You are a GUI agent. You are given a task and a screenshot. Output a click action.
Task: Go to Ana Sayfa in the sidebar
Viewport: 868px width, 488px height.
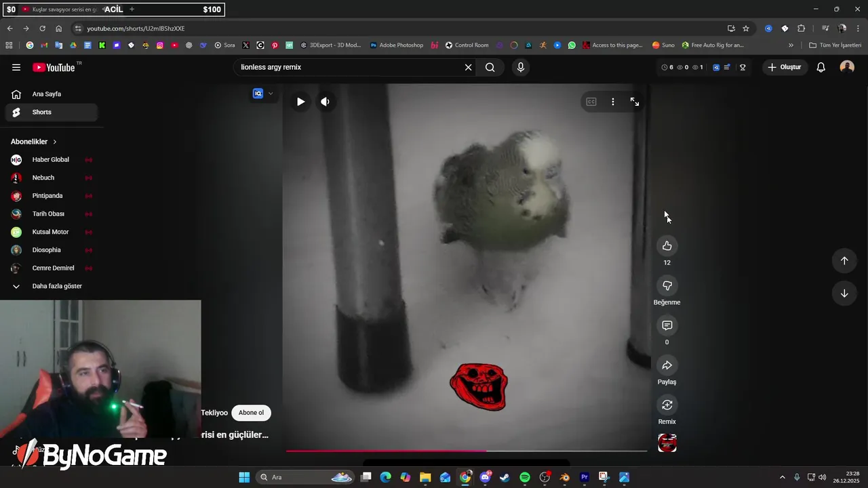point(52,94)
